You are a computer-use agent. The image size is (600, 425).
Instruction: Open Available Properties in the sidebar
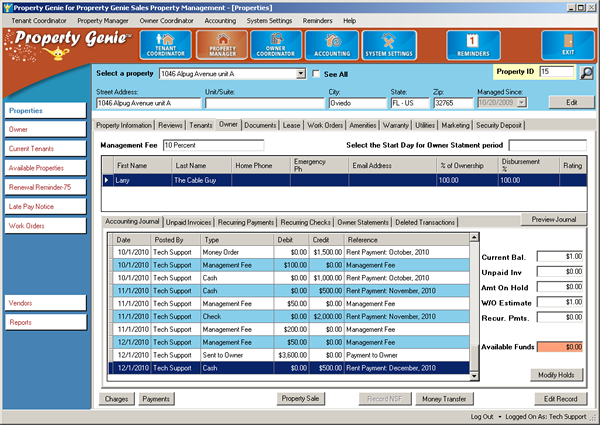(x=46, y=168)
